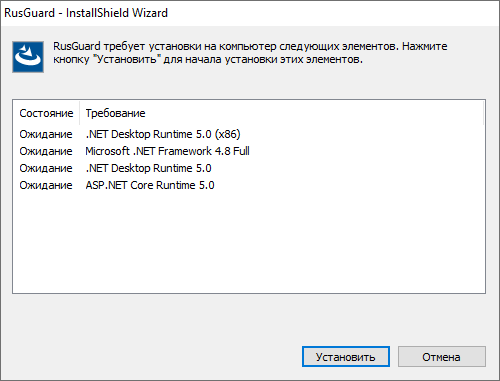500x381 pixels.
Task: Select the .NET Desktop Runtime 5.0 entry without x86
Action: tap(148, 168)
